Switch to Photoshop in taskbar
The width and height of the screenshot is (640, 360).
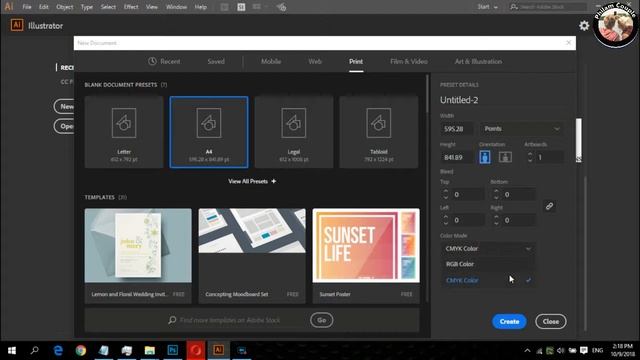(x=173, y=350)
